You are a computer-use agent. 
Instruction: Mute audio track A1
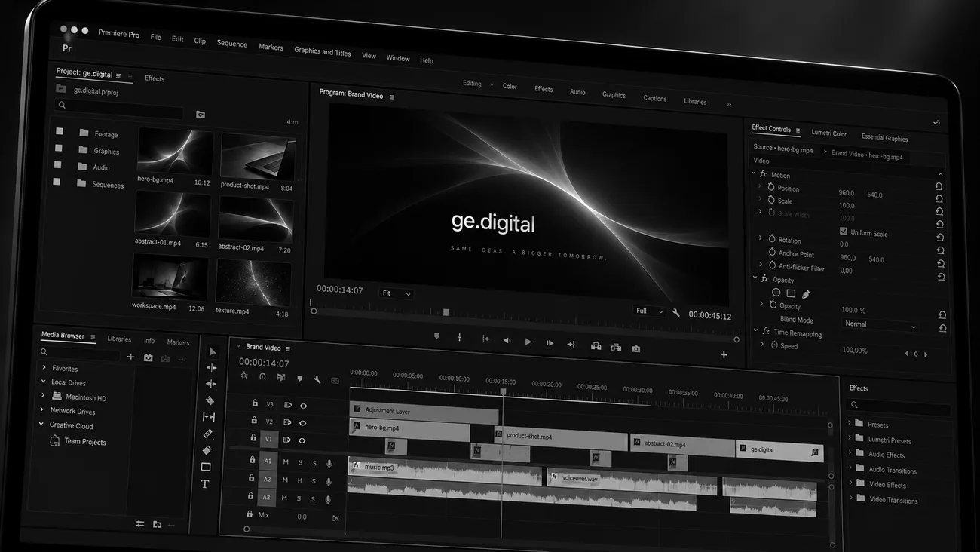click(286, 462)
